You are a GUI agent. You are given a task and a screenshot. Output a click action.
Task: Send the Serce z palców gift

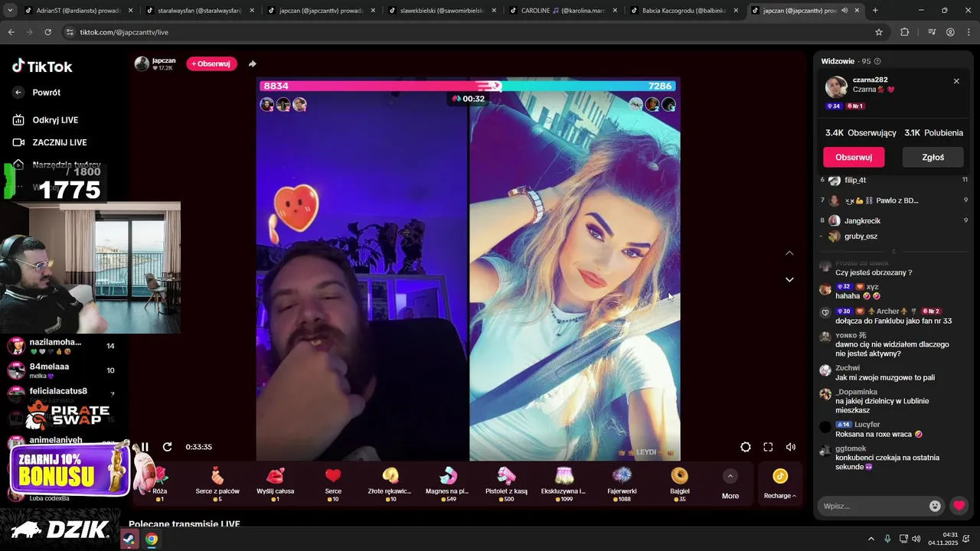tap(217, 484)
